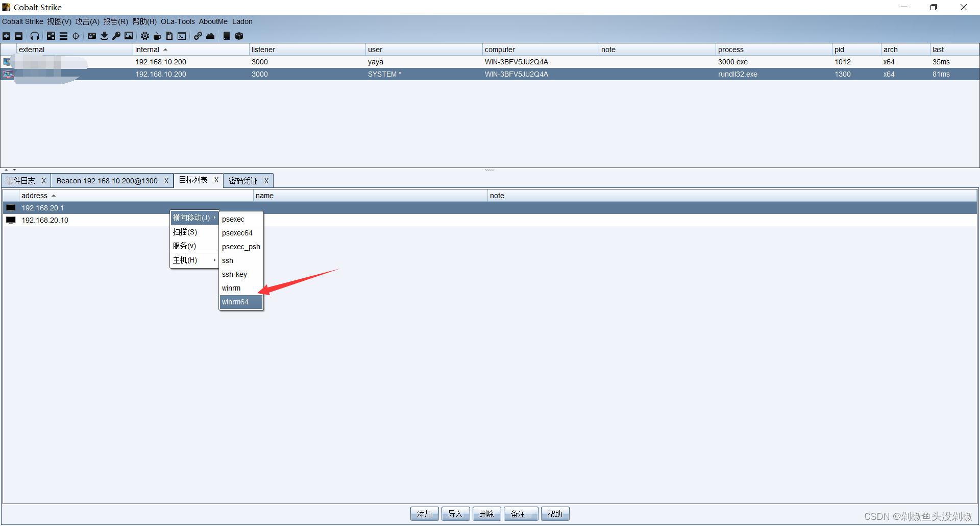Click the 备注... button
This screenshot has height=526, width=980.
(x=521, y=514)
